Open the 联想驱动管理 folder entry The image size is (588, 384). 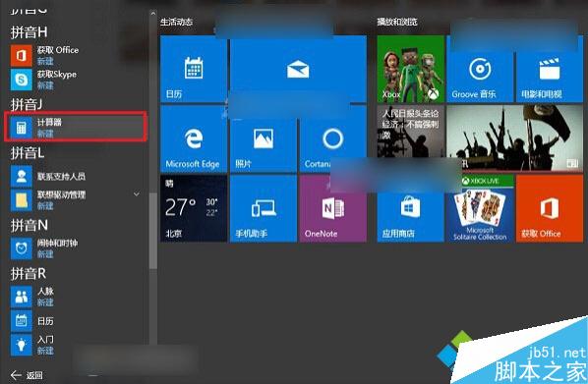click(x=77, y=200)
